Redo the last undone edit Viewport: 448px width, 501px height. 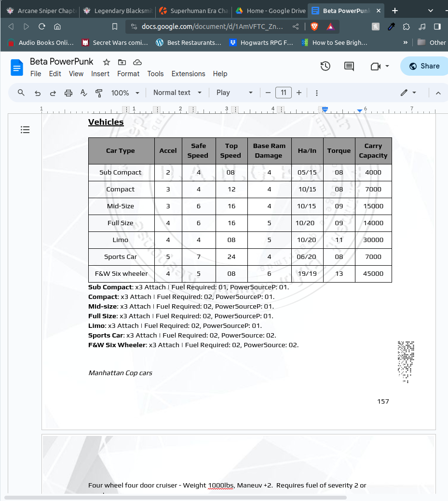(x=53, y=93)
